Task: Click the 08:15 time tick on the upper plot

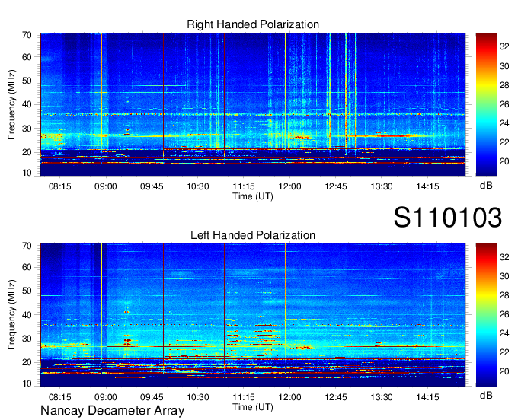Action: coord(59,186)
